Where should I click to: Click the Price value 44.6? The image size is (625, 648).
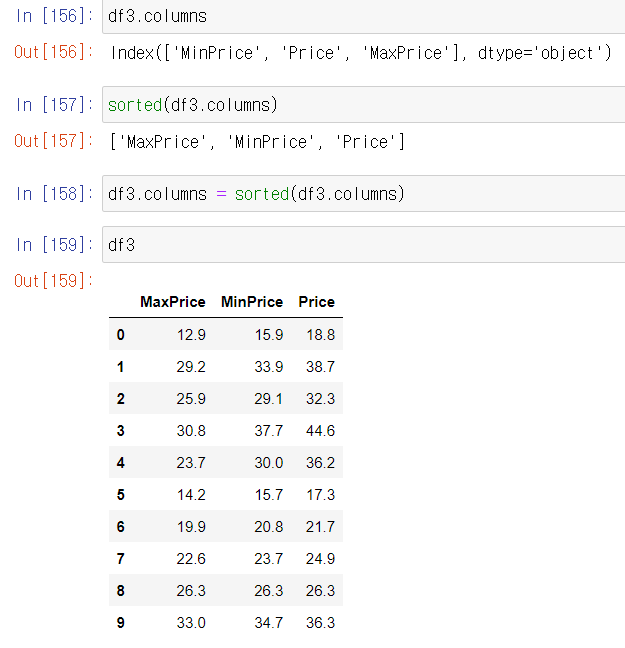pyautogui.click(x=320, y=431)
